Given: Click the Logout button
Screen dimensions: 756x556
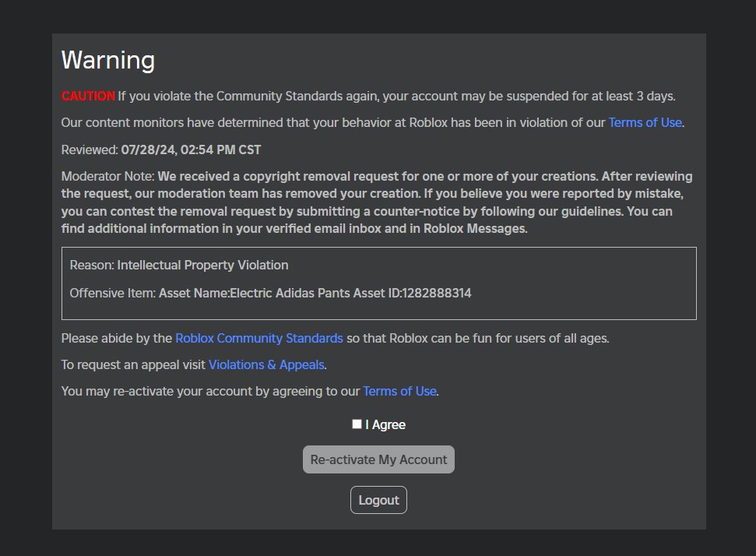Looking at the screenshot, I should coord(378,500).
